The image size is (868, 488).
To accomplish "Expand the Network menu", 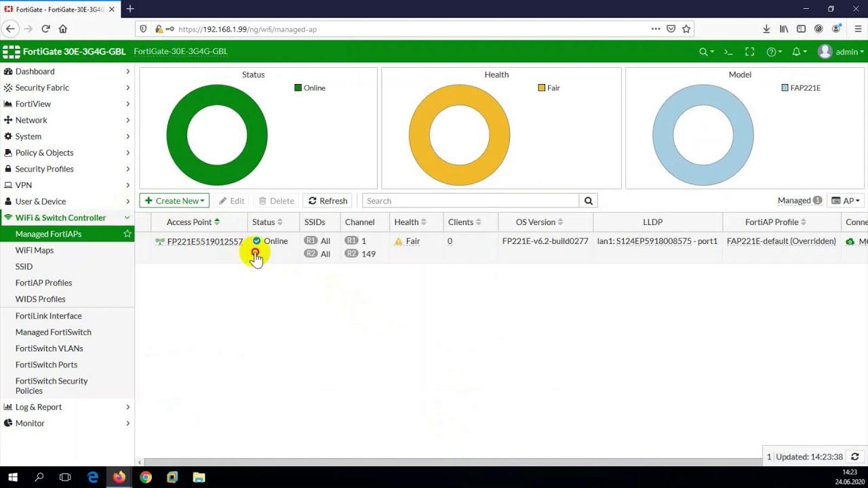I will [x=67, y=120].
